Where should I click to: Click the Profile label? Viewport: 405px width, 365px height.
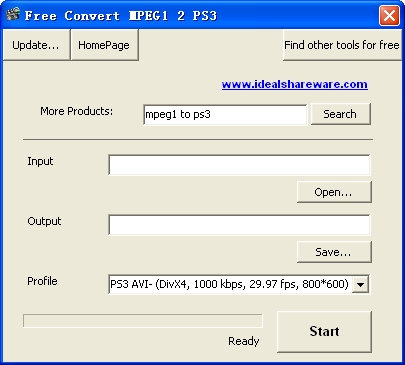point(42,281)
